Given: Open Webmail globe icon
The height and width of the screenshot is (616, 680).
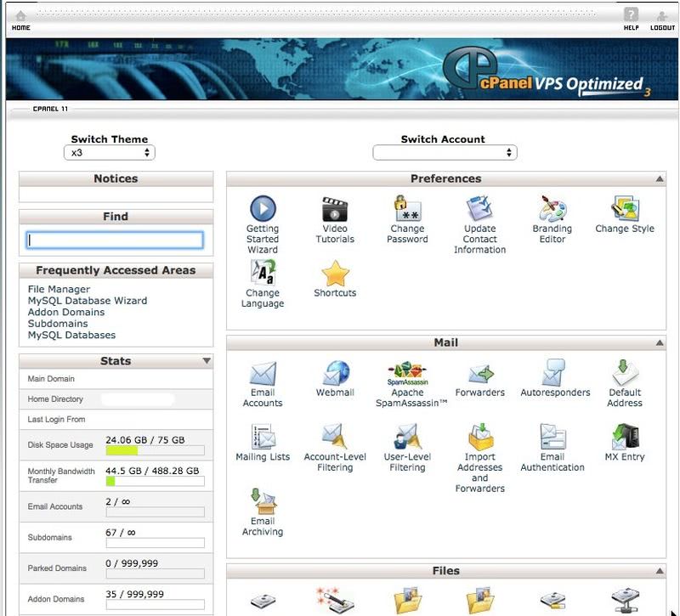Looking at the screenshot, I should (336, 373).
